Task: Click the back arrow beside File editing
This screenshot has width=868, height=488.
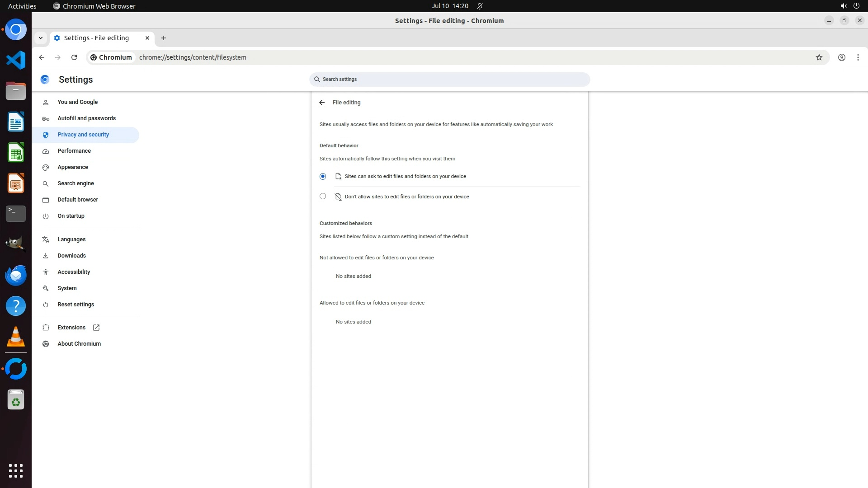Action: coord(322,103)
